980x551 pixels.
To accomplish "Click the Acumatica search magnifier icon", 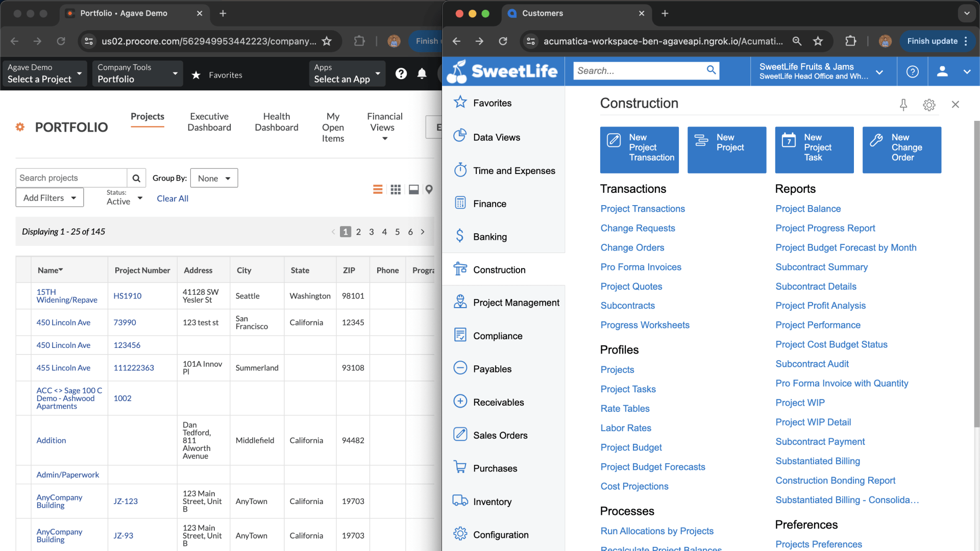I will tap(711, 70).
